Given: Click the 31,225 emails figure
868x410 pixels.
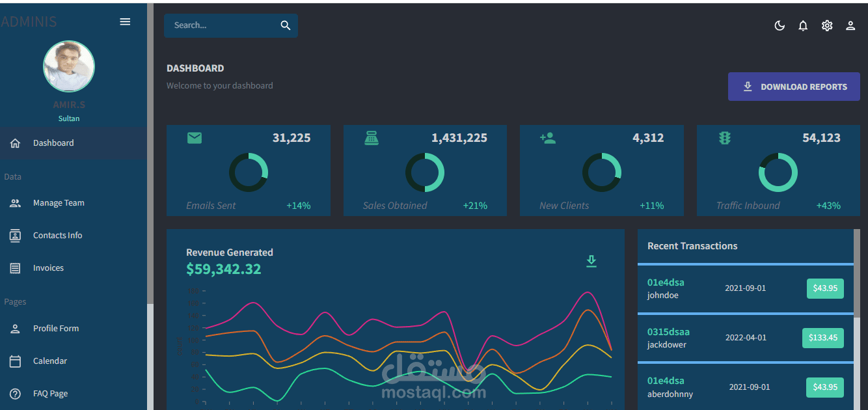Looking at the screenshot, I should pyautogui.click(x=292, y=138).
